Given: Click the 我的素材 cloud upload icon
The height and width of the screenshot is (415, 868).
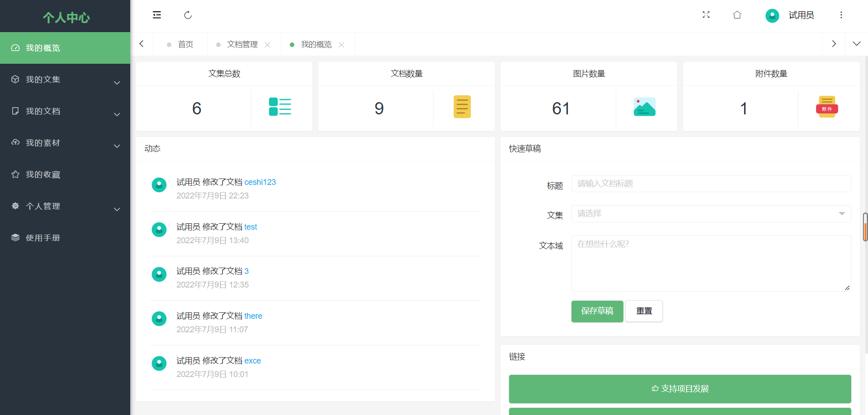Looking at the screenshot, I should pyautogui.click(x=15, y=142).
